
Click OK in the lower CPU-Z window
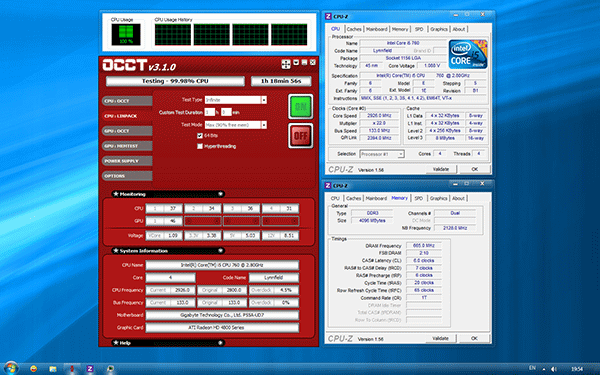click(x=474, y=338)
